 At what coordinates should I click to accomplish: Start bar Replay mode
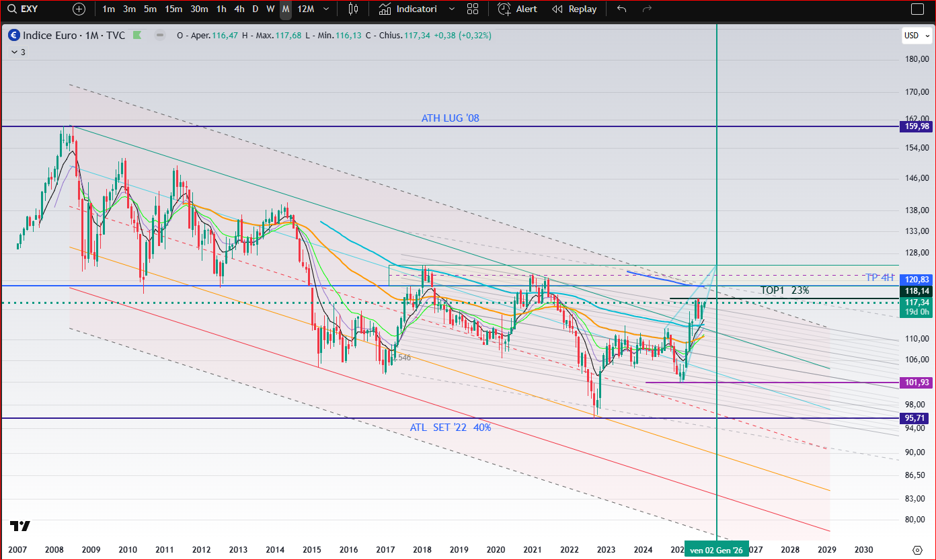pyautogui.click(x=574, y=9)
